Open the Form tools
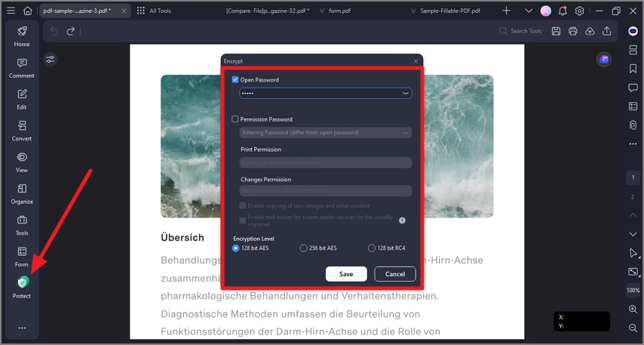Image resolution: width=644 pixels, height=345 pixels. [x=22, y=257]
